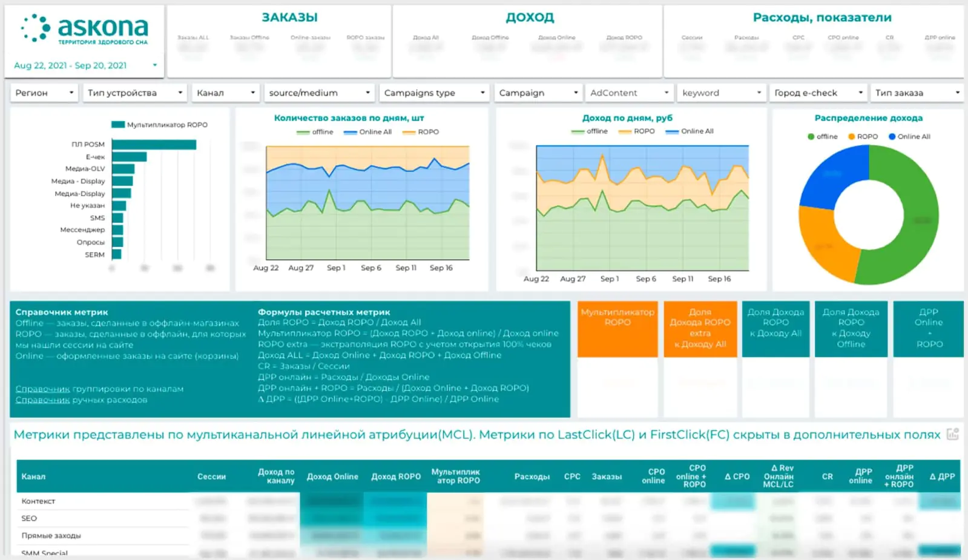
Task: Expand the Регион filter dropdown
Action: [x=44, y=93]
